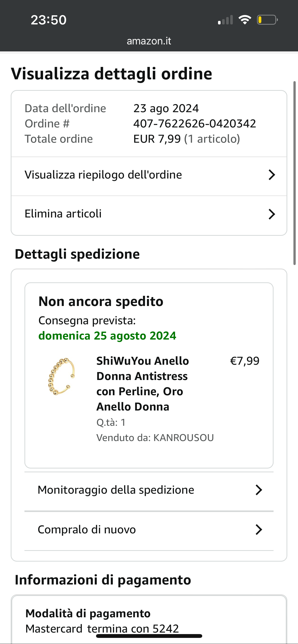This screenshot has width=298, height=644.
Task: Tap the delivery date domenica 25 agosto 2024
Action: (107, 336)
